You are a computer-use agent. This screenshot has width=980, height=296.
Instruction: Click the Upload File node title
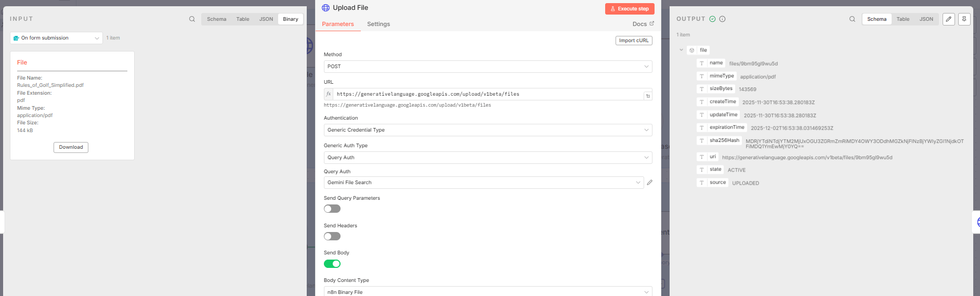[x=350, y=8]
